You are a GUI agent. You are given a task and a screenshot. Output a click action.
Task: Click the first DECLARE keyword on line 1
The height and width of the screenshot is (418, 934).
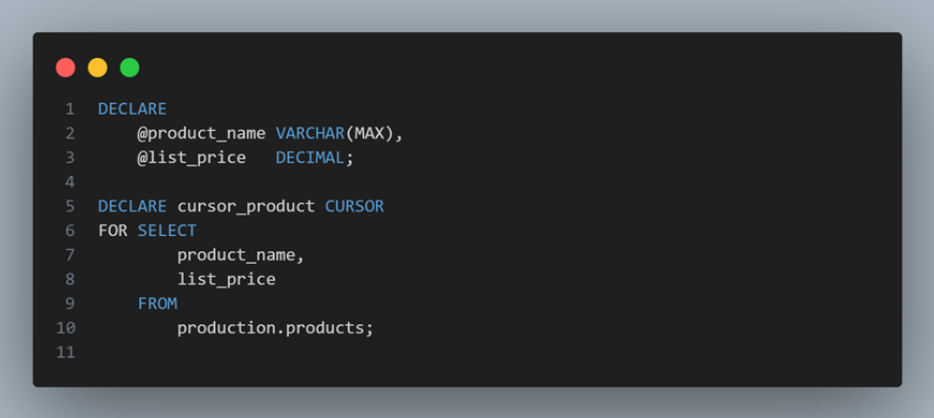click(x=132, y=109)
